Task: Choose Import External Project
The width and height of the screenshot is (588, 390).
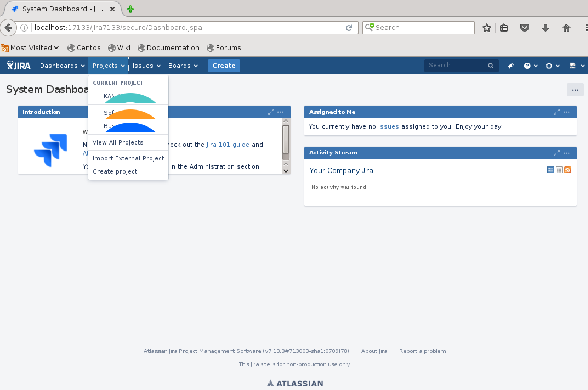Action: click(x=128, y=158)
